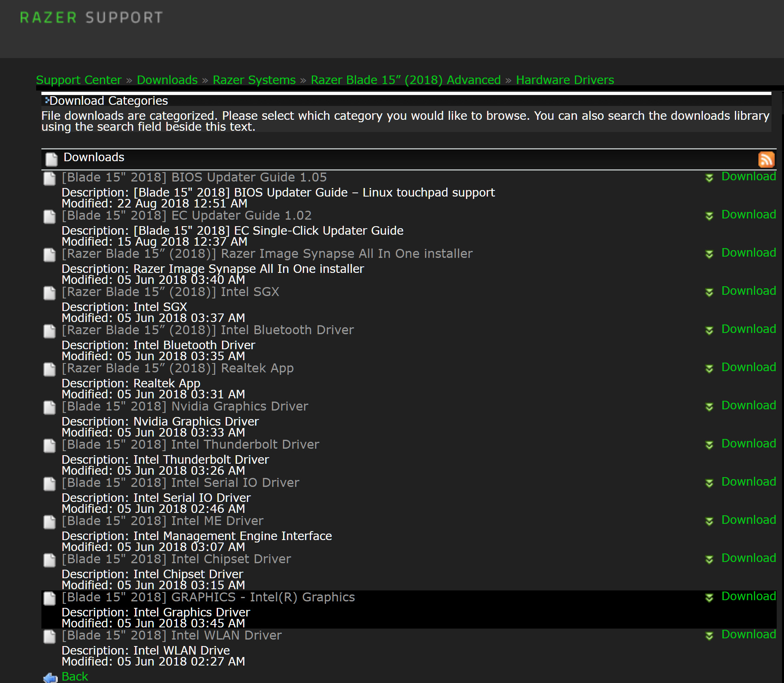This screenshot has height=683, width=784.
Task: Click green arrow icon for Intel(R) Graphics
Action: coord(709,598)
